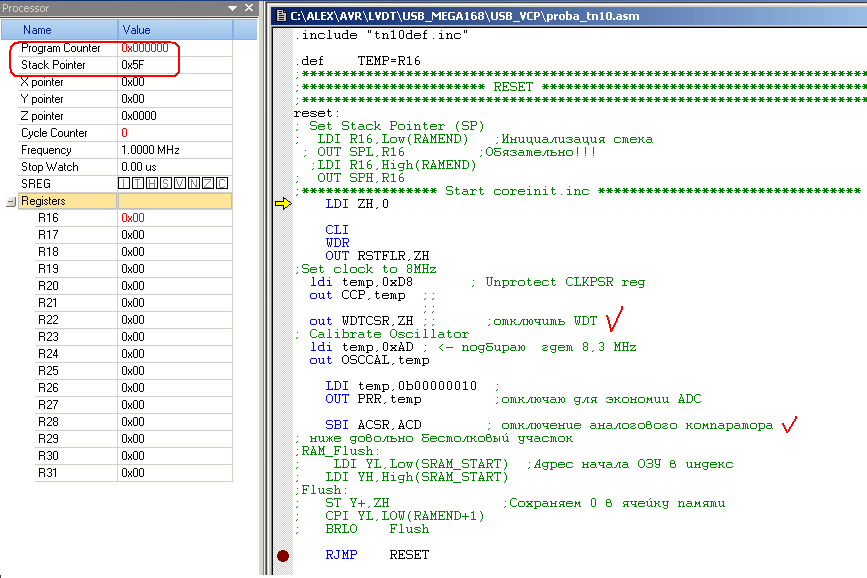Screen dimensions: 867x578
Task: Select the Program Counter row
Action: click(x=121, y=48)
